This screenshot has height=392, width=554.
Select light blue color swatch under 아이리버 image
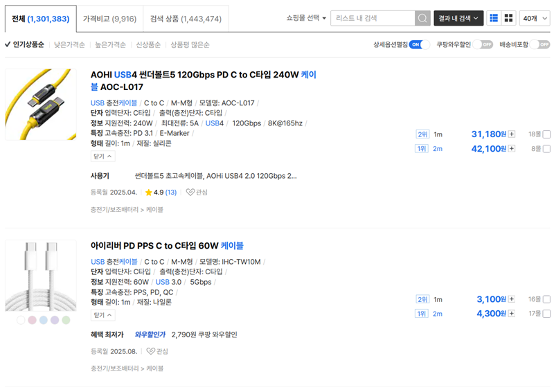pyautogui.click(x=44, y=320)
